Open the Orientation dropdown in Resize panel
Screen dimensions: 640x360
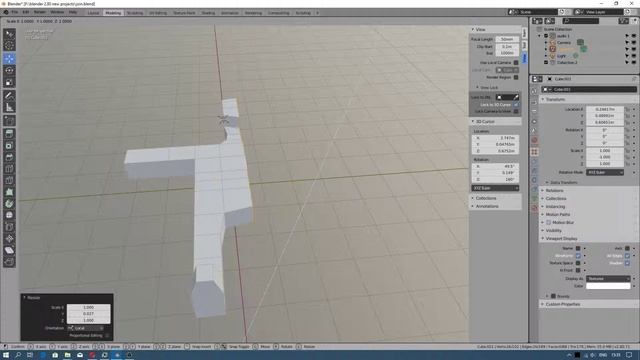(85, 328)
